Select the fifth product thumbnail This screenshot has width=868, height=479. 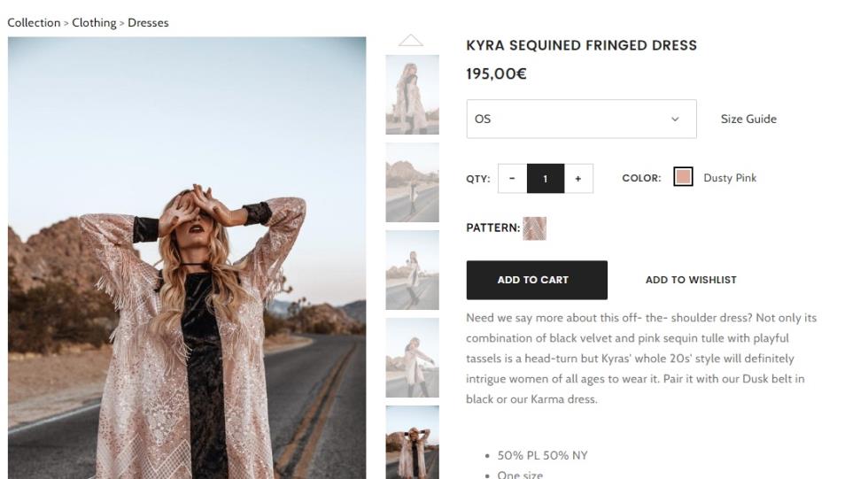point(412,442)
